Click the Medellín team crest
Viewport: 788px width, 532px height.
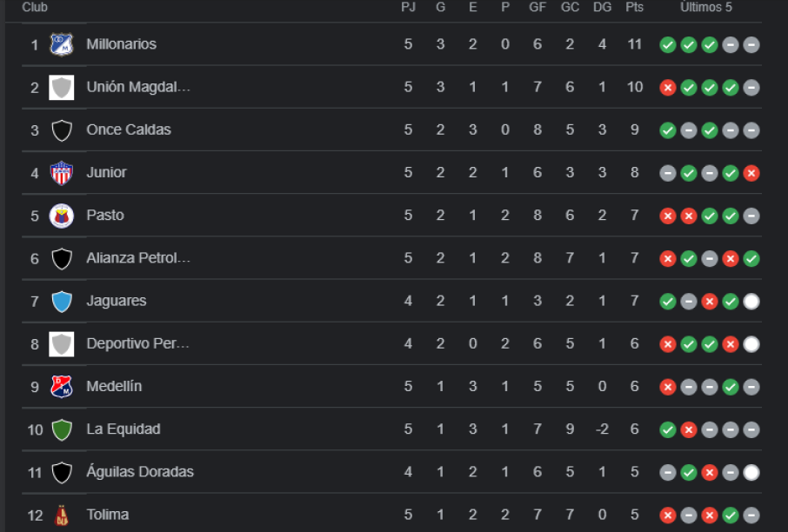point(61,387)
